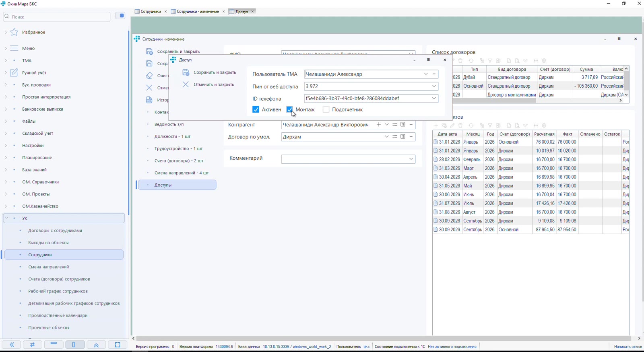Expand the Складской учет tree node
Image resolution: width=644 pixels, height=352 pixels.
point(6,133)
